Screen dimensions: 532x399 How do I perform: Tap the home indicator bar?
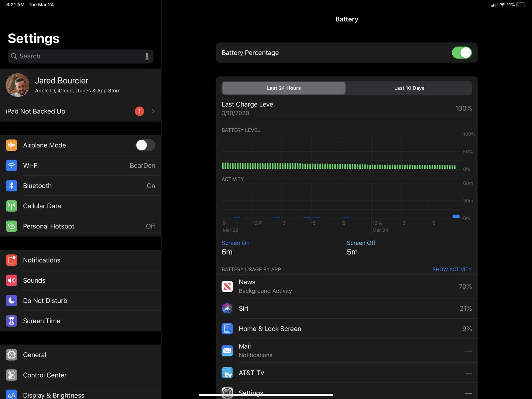266,395
